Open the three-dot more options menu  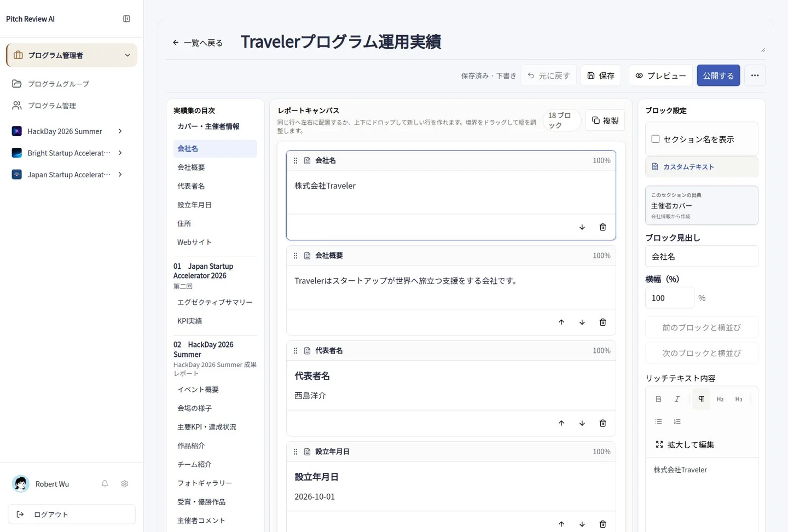tap(755, 76)
